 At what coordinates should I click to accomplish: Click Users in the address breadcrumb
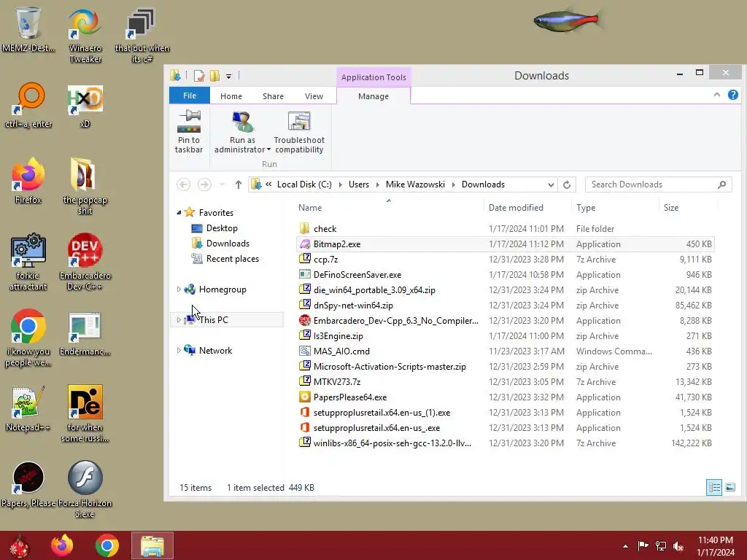(x=359, y=184)
